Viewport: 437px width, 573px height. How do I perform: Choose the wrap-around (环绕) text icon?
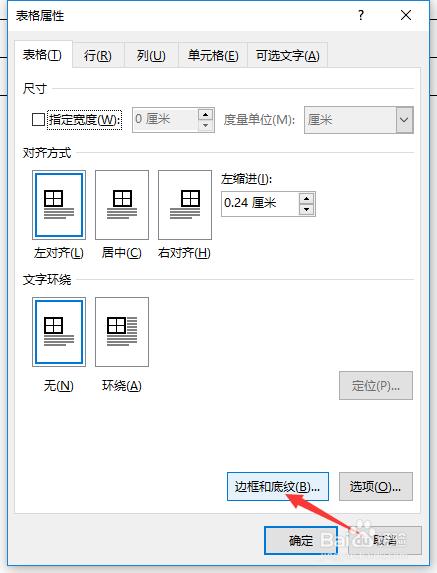[x=122, y=332]
